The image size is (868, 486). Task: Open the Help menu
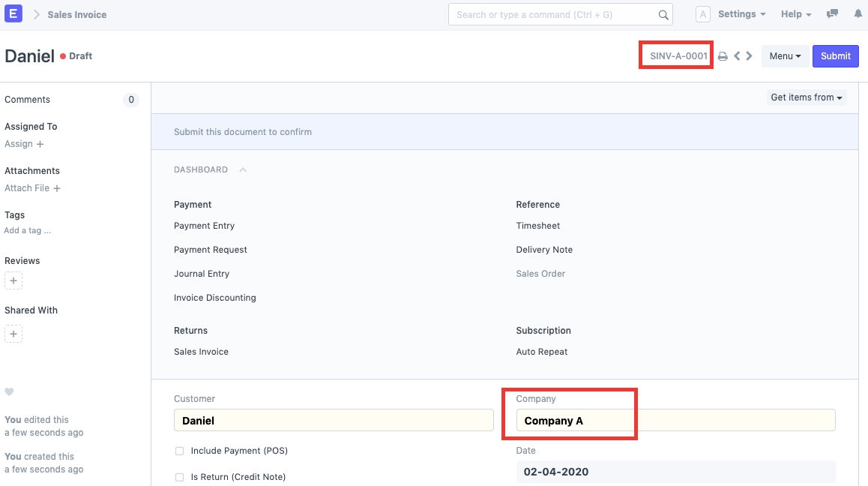(x=795, y=14)
